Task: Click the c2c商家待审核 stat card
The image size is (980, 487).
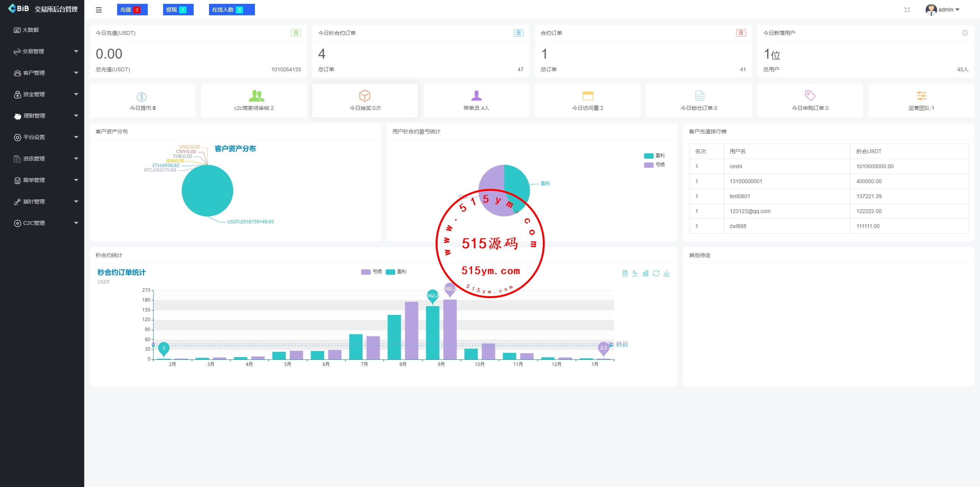Action: pos(254,101)
